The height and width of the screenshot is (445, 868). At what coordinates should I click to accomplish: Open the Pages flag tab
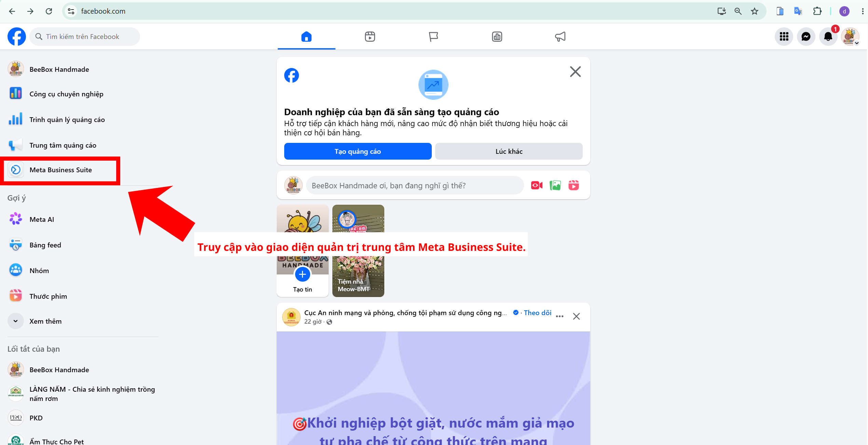click(433, 37)
